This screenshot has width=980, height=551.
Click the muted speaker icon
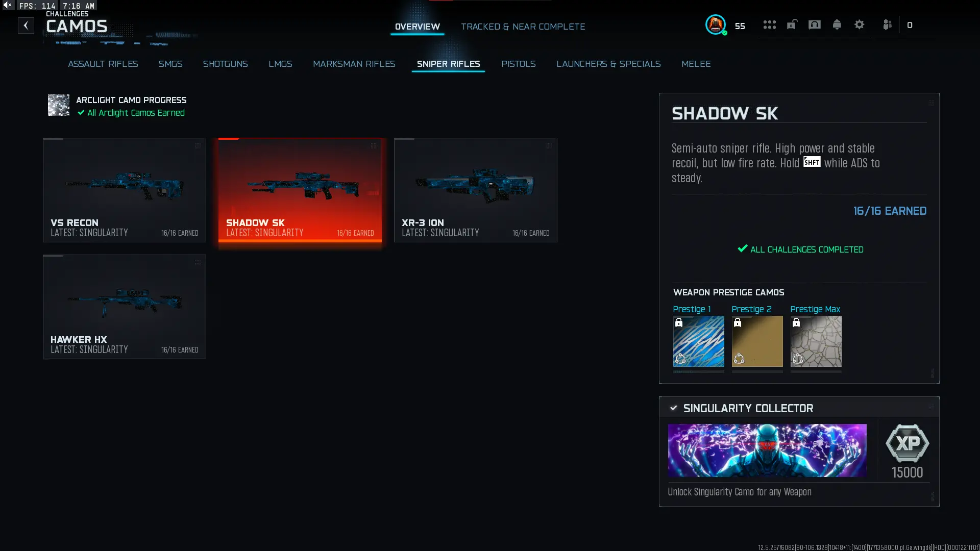8,5
